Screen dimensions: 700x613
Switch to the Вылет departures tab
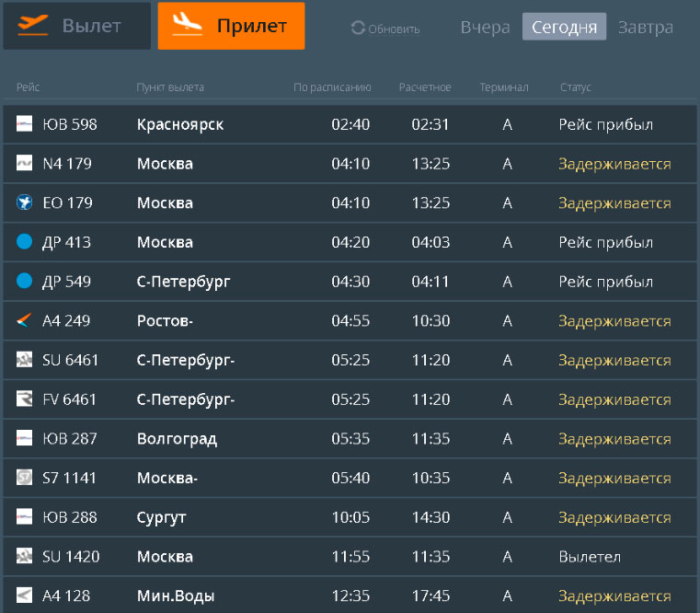tap(76, 26)
